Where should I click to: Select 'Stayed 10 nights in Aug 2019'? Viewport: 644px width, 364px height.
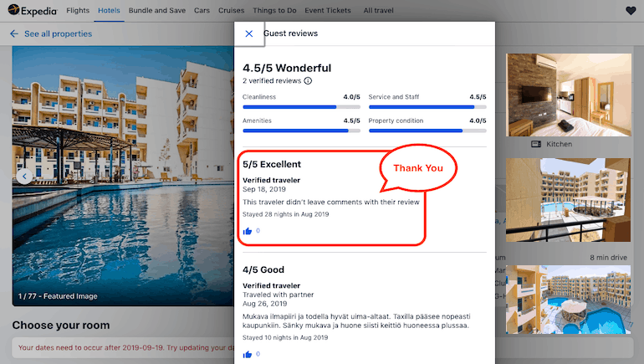coord(285,338)
